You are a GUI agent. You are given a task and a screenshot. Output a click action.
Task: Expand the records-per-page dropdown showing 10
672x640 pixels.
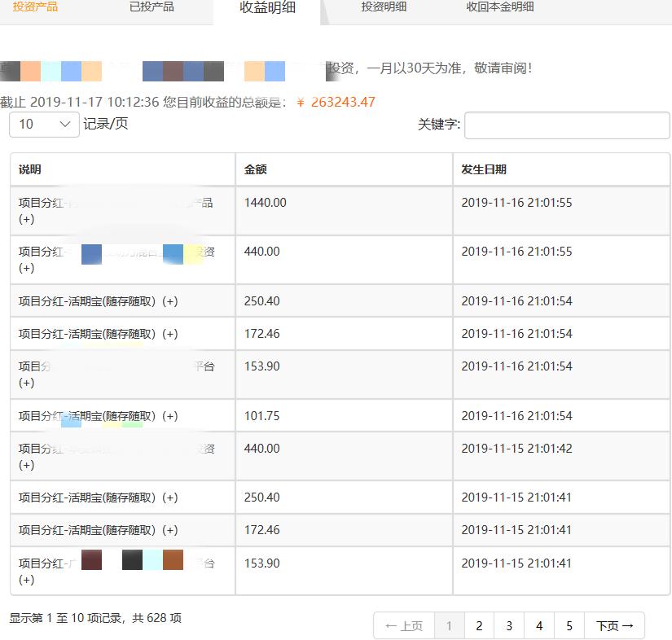pos(43,125)
